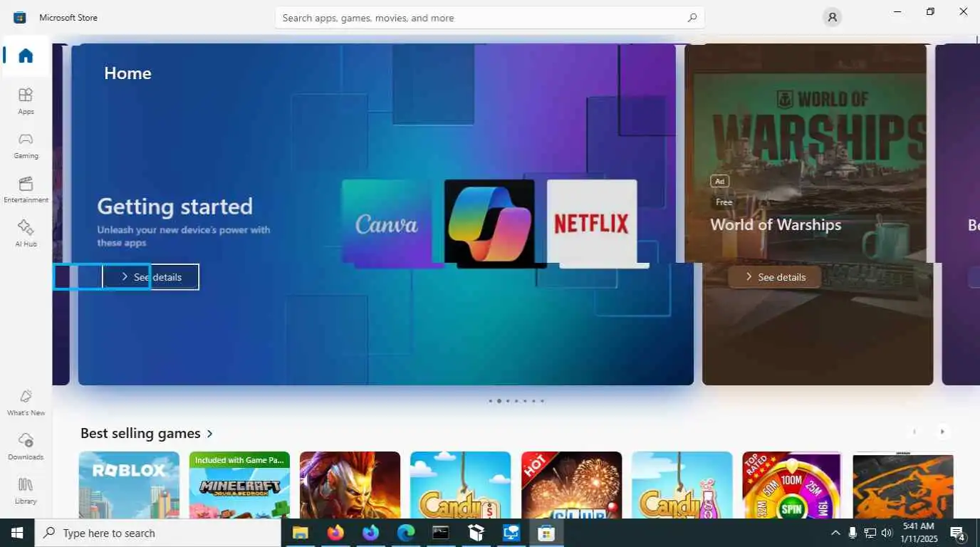The width and height of the screenshot is (980, 547).
Task: View What's New in the sidebar
Action: pos(26,402)
